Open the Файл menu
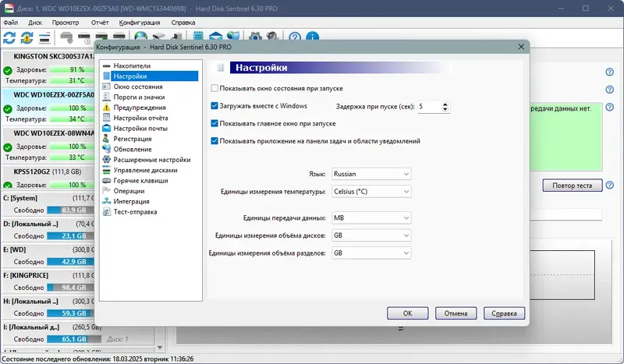This screenshot has height=364, width=624. click(11, 23)
